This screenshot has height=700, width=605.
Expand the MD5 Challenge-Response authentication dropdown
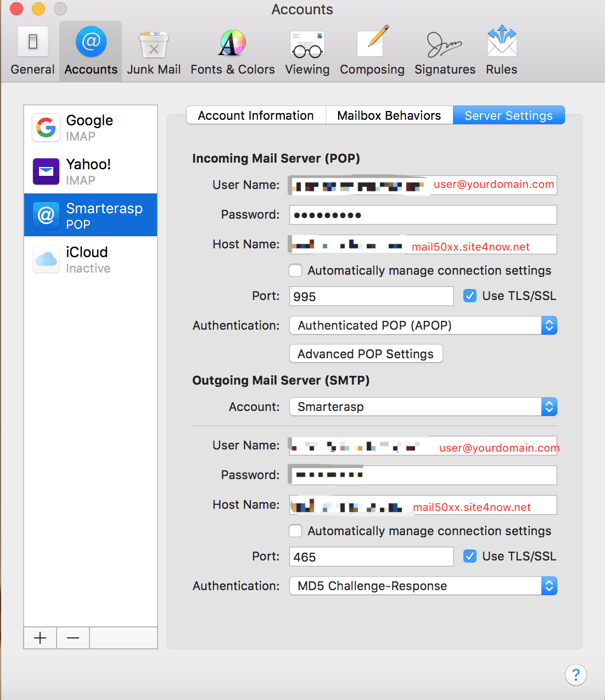coord(423,586)
